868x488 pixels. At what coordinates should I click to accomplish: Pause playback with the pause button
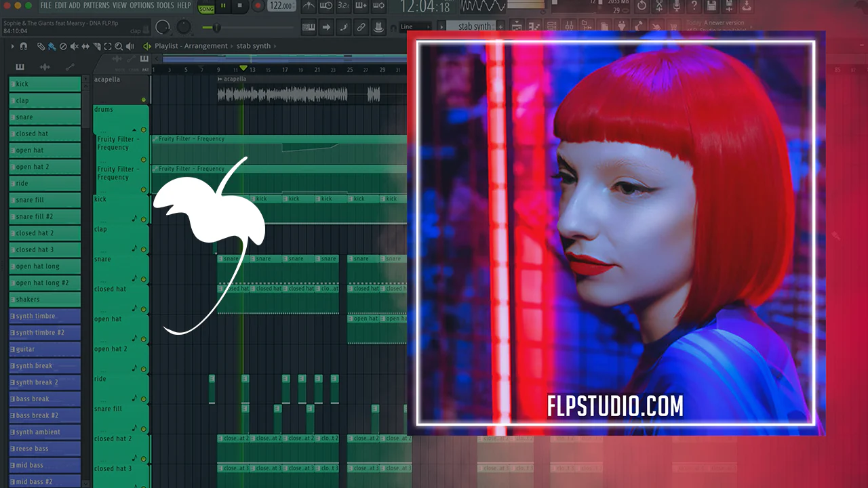point(222,7)
